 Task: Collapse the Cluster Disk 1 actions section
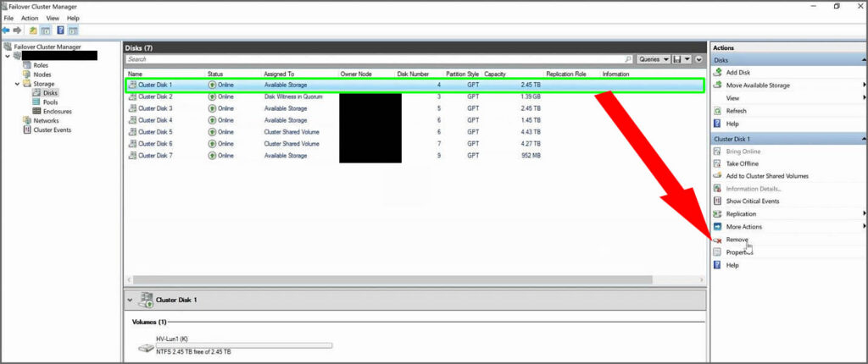863,139
